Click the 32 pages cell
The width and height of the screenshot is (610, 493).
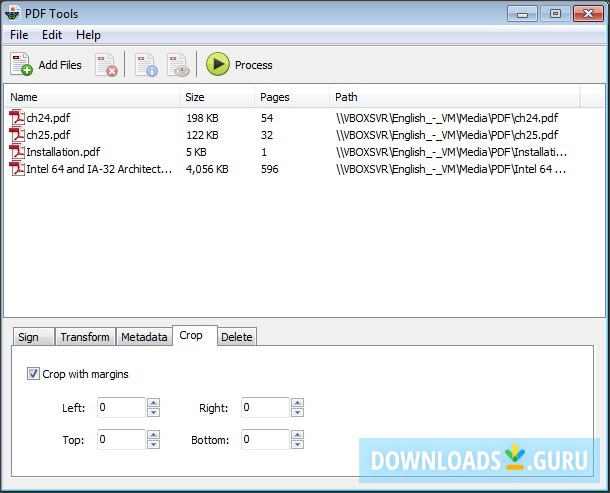coord(267,135)
